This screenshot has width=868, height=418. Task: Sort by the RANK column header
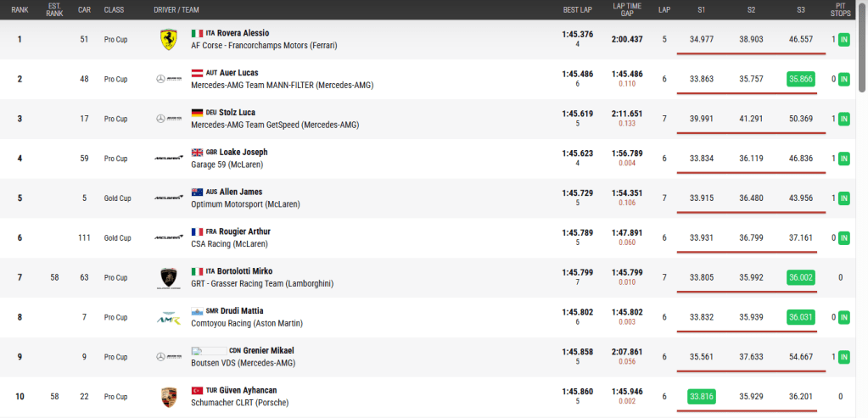20,9
